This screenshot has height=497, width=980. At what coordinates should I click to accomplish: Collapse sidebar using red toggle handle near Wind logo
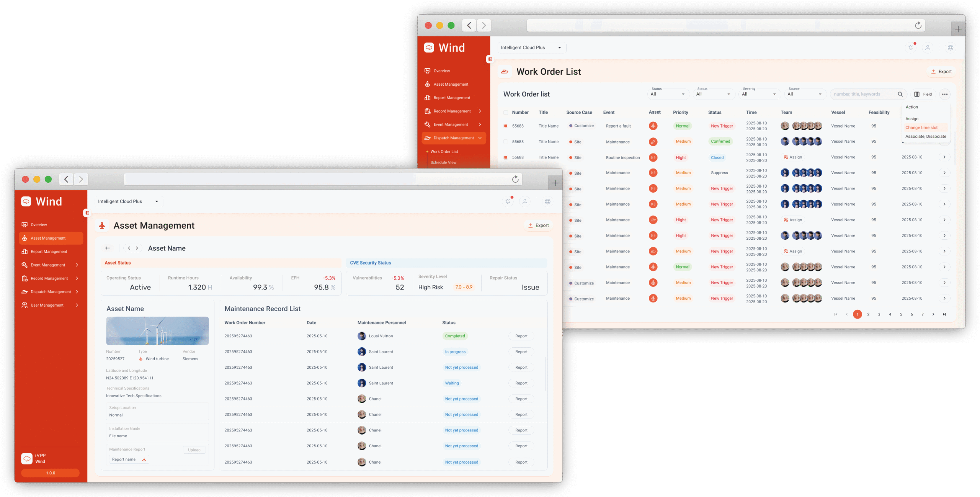(x=87, y=213)
